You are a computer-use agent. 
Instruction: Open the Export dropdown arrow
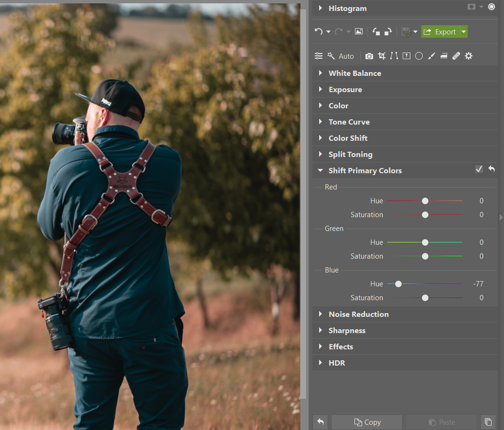pos(464,32)
